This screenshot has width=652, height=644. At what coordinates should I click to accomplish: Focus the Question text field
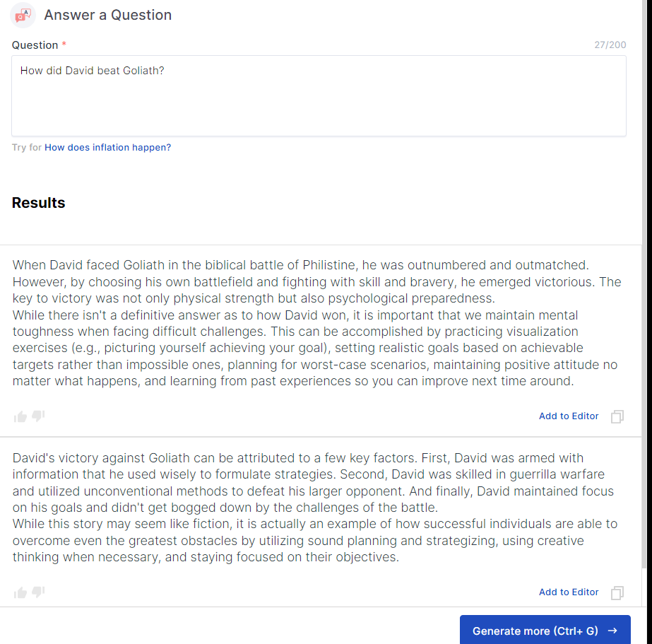click(x=319, y=95)
